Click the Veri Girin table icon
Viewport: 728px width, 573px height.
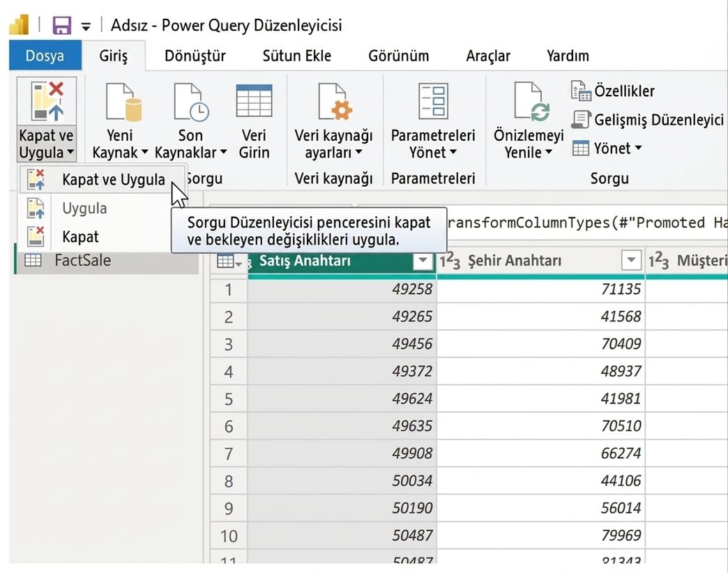coord(254,100)
